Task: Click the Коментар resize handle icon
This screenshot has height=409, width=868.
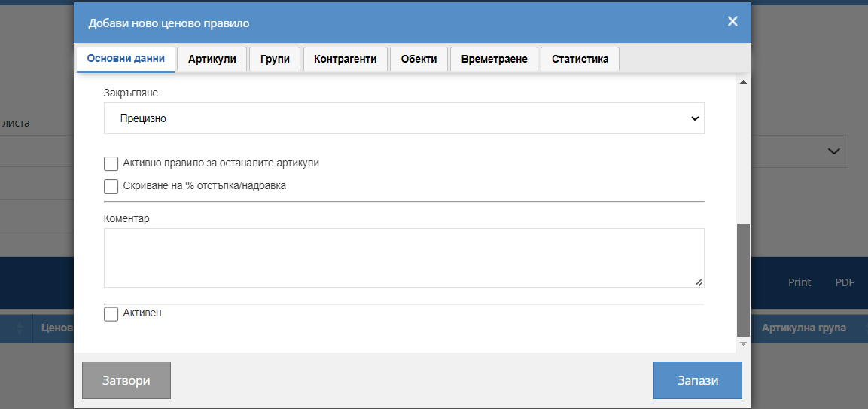Action: [x=699, y=282]
